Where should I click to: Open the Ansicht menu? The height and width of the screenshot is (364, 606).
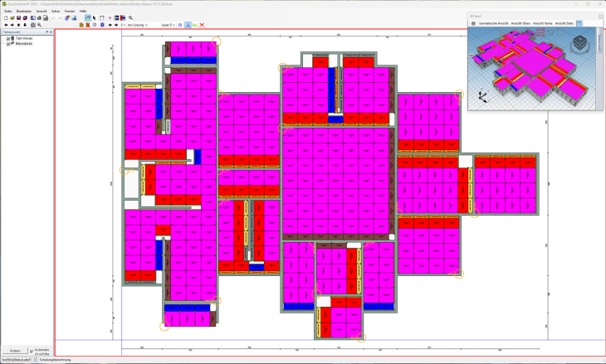pos(41,11)
